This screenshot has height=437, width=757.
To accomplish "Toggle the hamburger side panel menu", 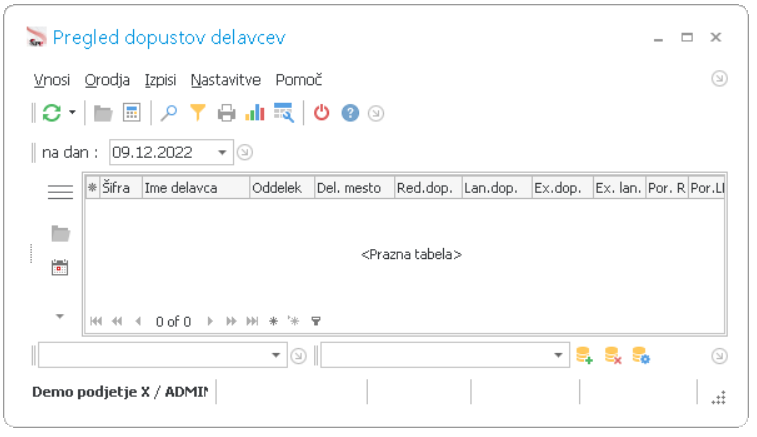I will click(x=60, y=191).
